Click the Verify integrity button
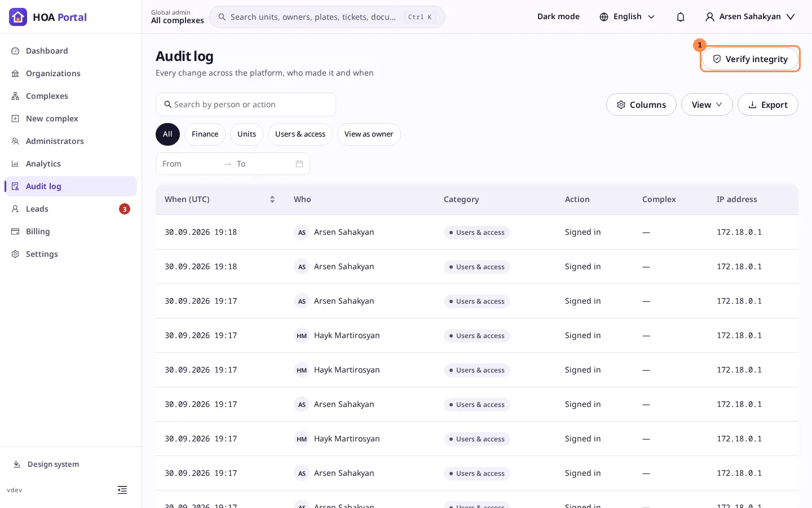 tap(750, 59)
